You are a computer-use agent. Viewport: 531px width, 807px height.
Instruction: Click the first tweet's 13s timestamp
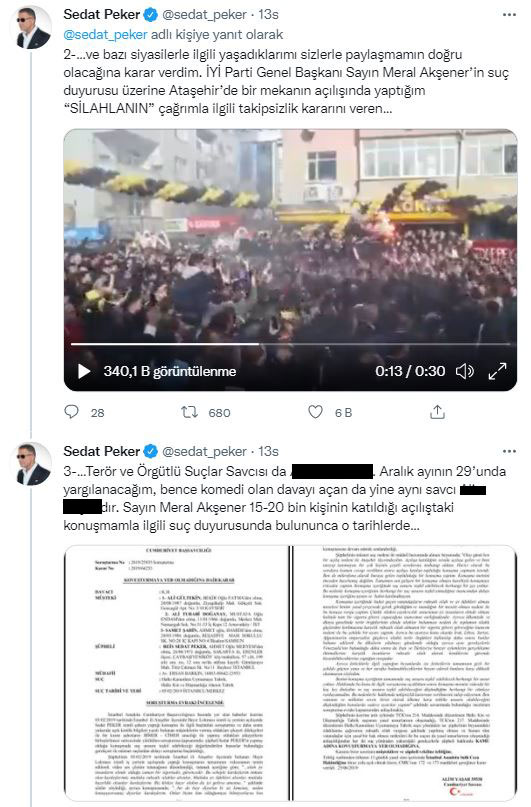268,15
